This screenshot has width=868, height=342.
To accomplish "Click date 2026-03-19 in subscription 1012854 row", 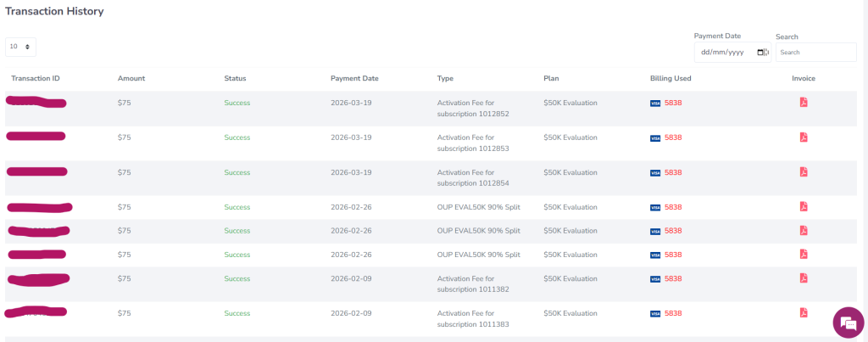I will [x=351, y=172].
